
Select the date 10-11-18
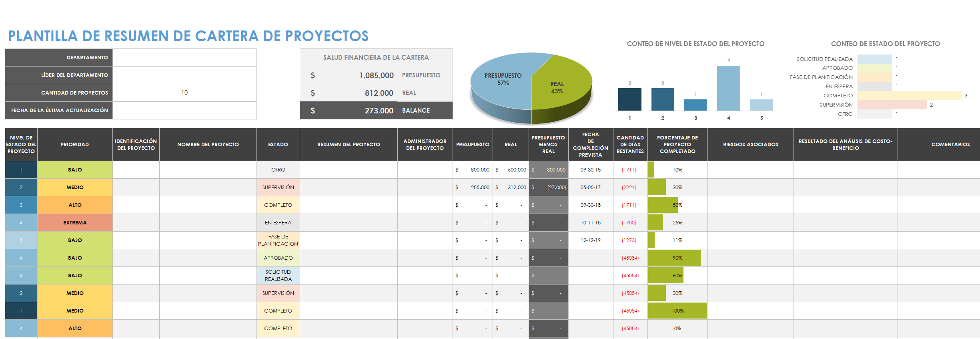[591, 223]
